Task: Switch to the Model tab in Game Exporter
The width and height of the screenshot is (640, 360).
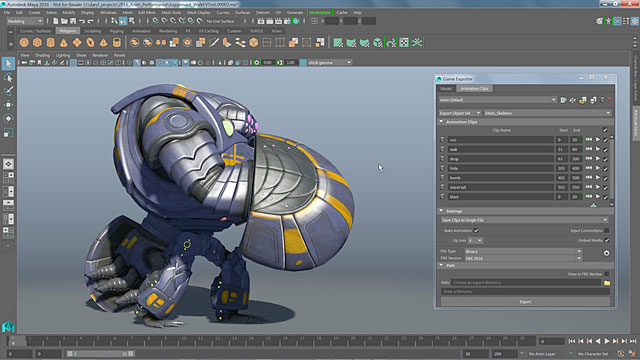Action: [x=446, y=89]
